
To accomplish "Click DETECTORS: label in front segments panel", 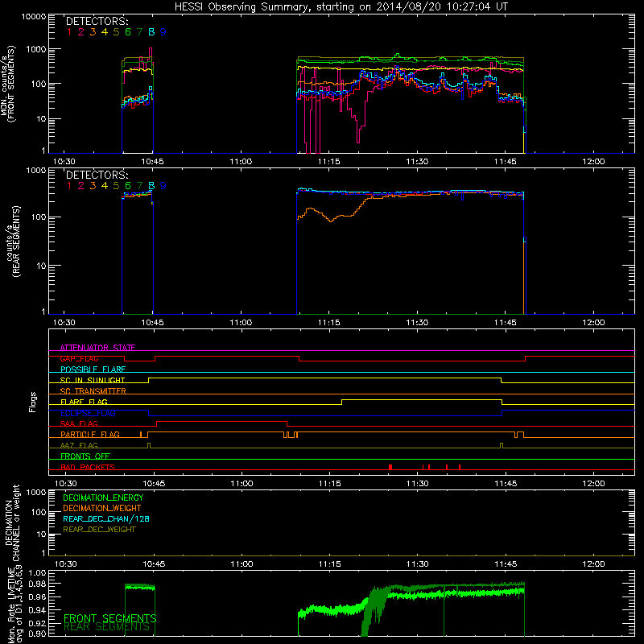I will [97, 21].
